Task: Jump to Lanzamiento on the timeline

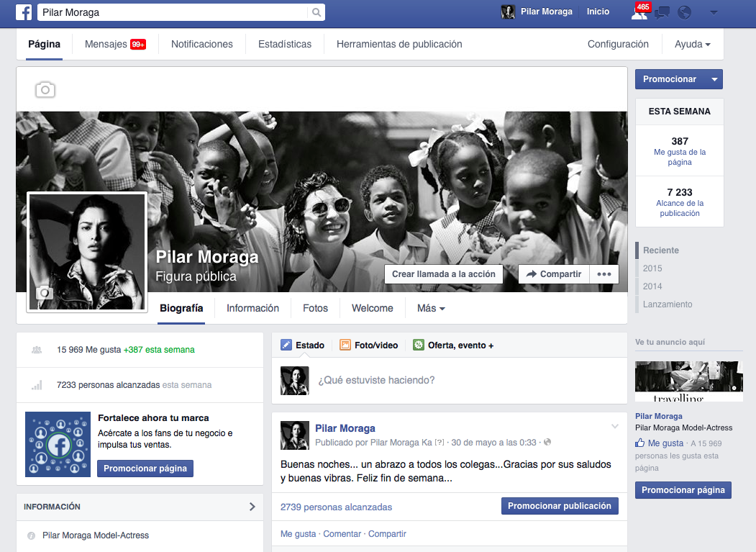Action: [668, 304]
